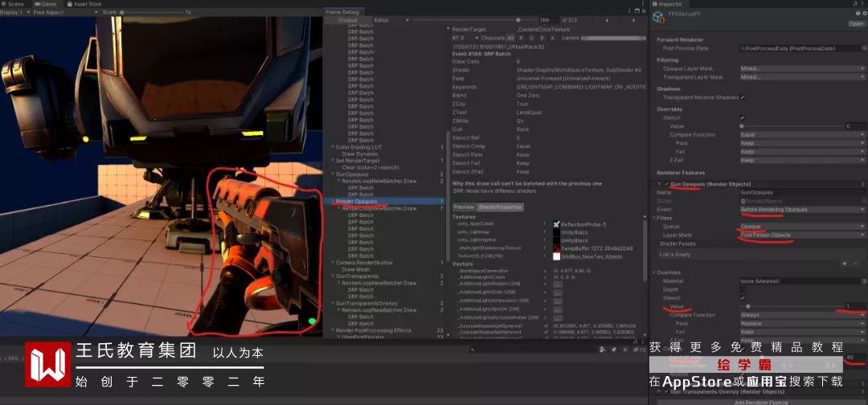Open Event dropdown Before Rendering Opaques

tap(802, 210)
